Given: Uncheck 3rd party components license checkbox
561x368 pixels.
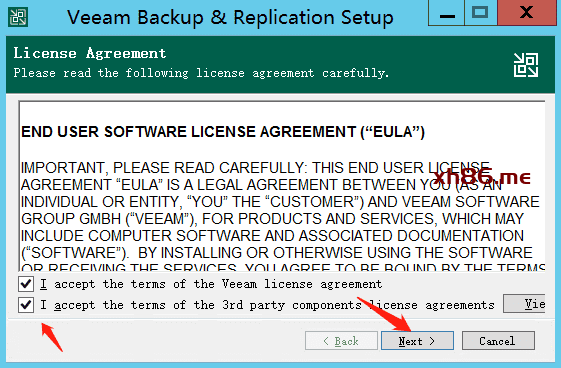Looking at the screenshot, I should click(26, 305).
